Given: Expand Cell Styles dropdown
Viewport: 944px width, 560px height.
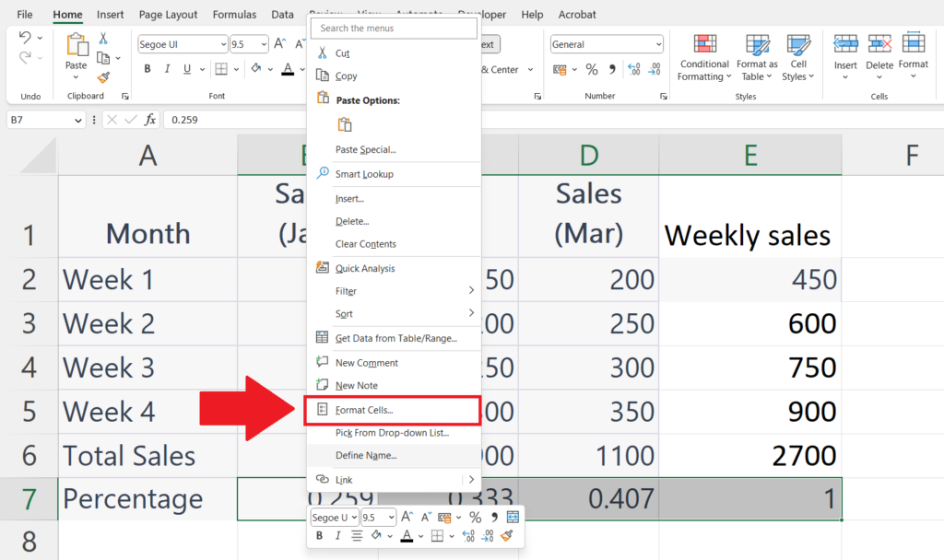Looking at the screenshot, I should pyautogui.click(x=811, y=76).
